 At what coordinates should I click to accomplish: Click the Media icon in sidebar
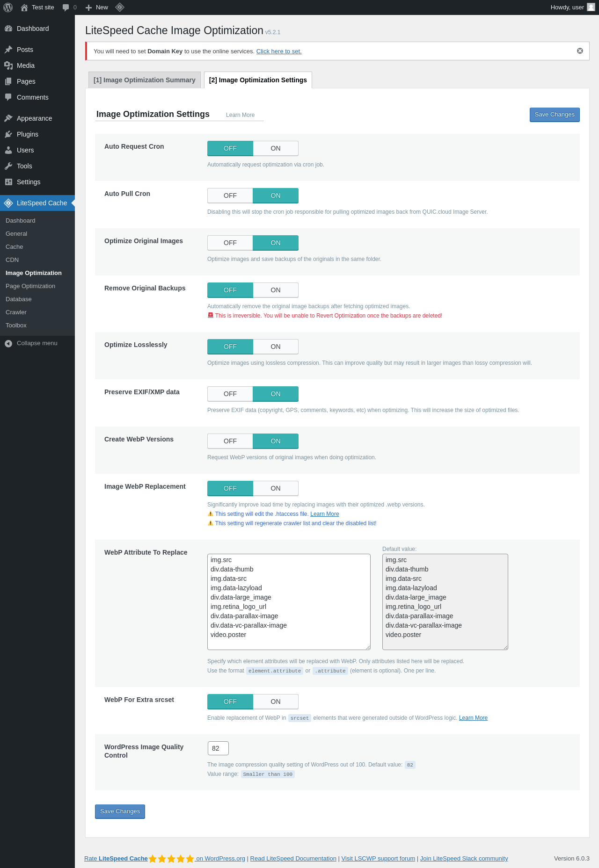click(x=8, y=65)
